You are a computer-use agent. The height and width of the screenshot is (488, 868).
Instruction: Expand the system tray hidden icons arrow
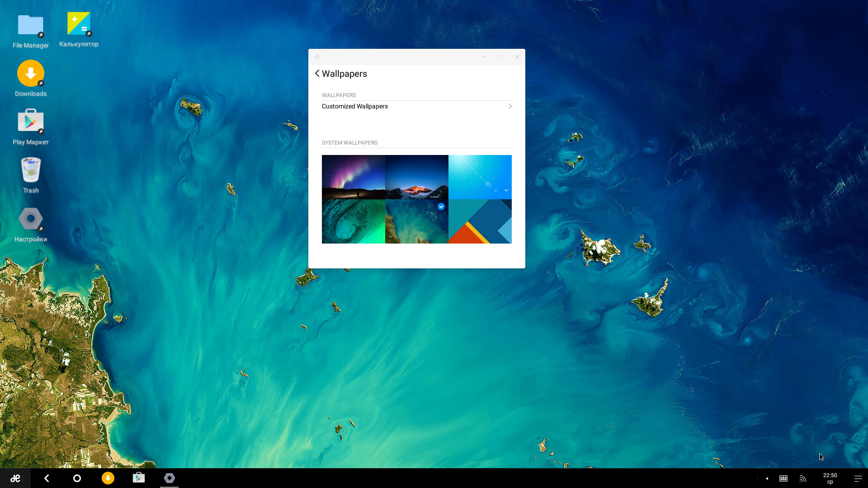tap(767, 479)
